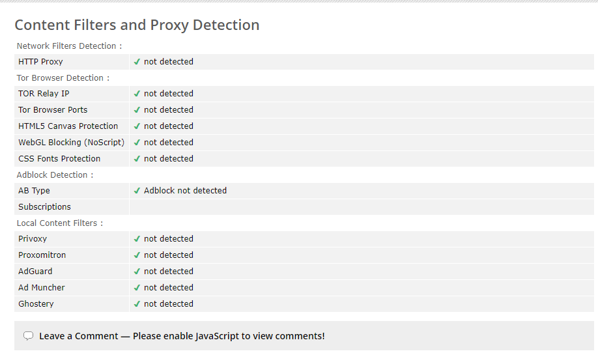Click the CSS Fonts Protection checkmark

click(x=137, y=159)
